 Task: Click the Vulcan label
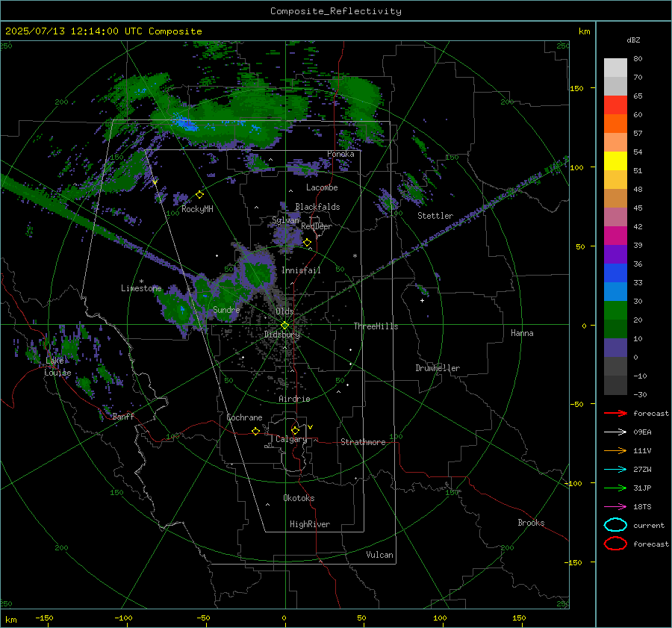pyautogui.click(x=379, y=555)
